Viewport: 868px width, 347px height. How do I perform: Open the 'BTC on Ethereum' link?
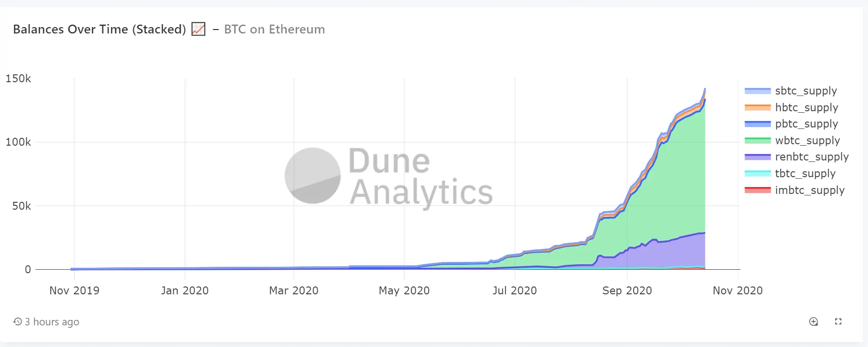click(x=274, y=29)
